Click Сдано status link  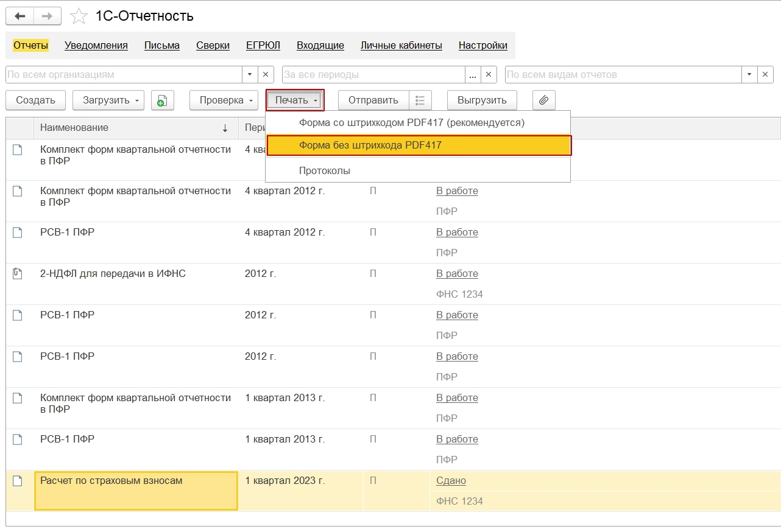tap(451, 481)
